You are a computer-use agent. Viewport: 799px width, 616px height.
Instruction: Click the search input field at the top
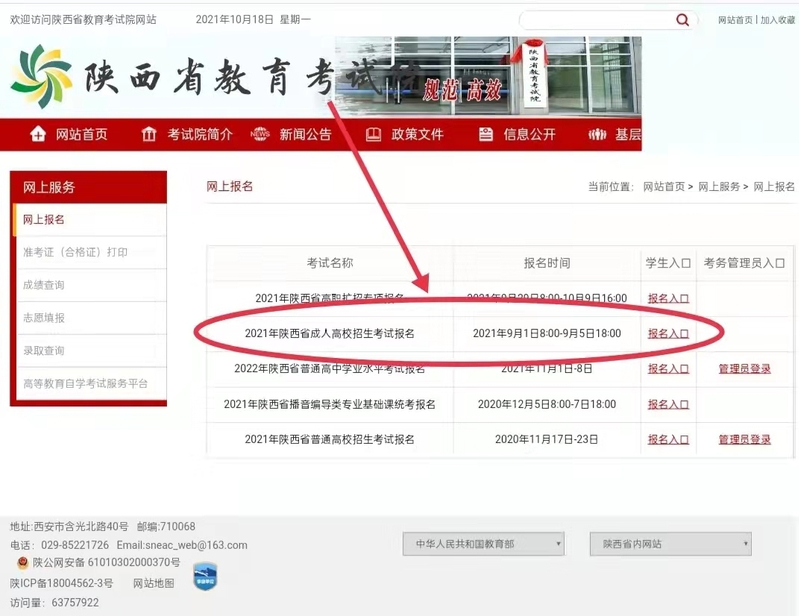click(595, 20)
